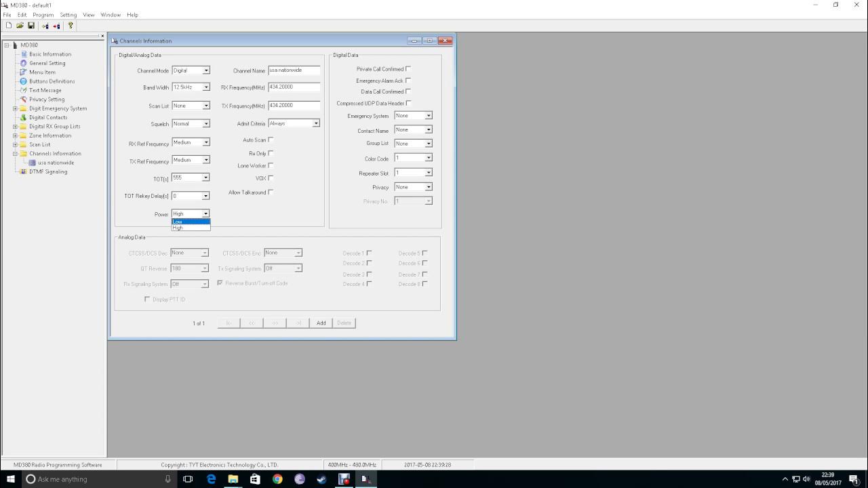Open the Admit Criteria dropdown
868x488 pixels.
pyautogui.click(x=315, y=123)
